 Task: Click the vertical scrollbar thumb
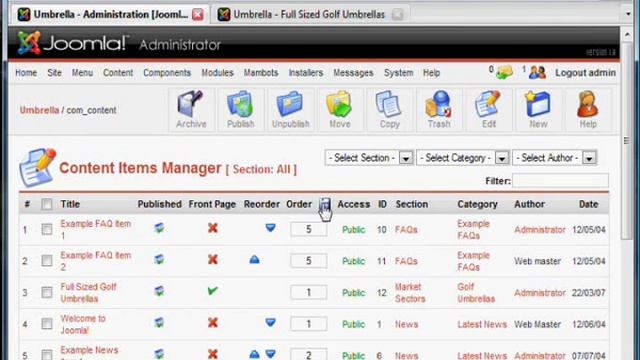tap(626, 140)
